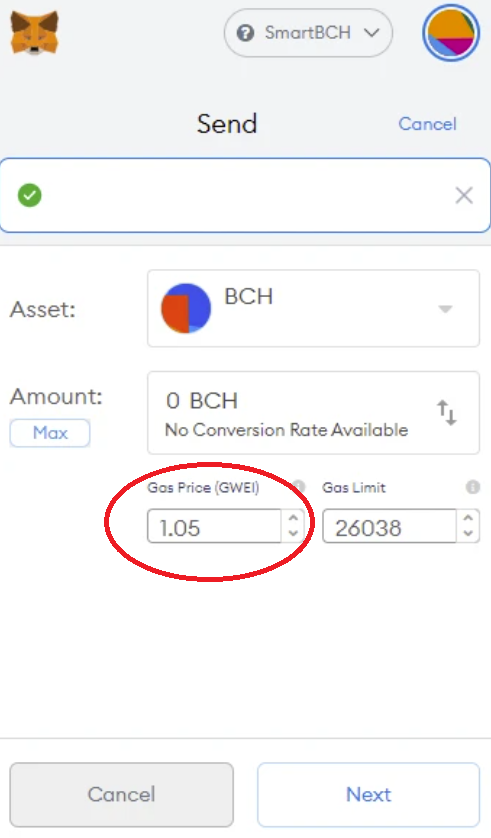Click the network question mark icon
491x838 pixels.
point(245,33)
